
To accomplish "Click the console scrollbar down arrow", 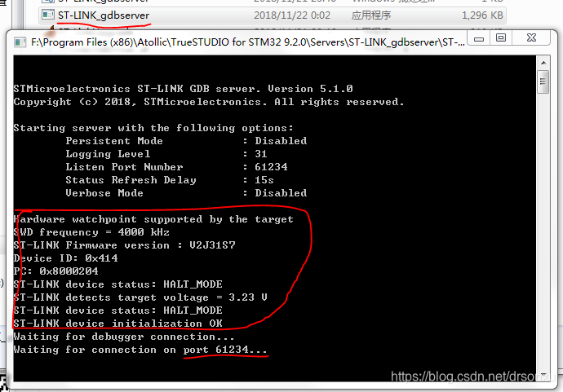I will click(543, 376).
